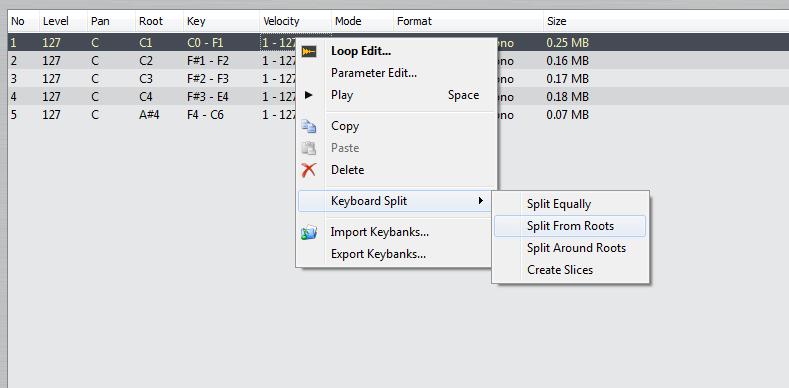Select root cell C2 in row 2
This screenshot has width=789, height=388.
tap(146, 61)
